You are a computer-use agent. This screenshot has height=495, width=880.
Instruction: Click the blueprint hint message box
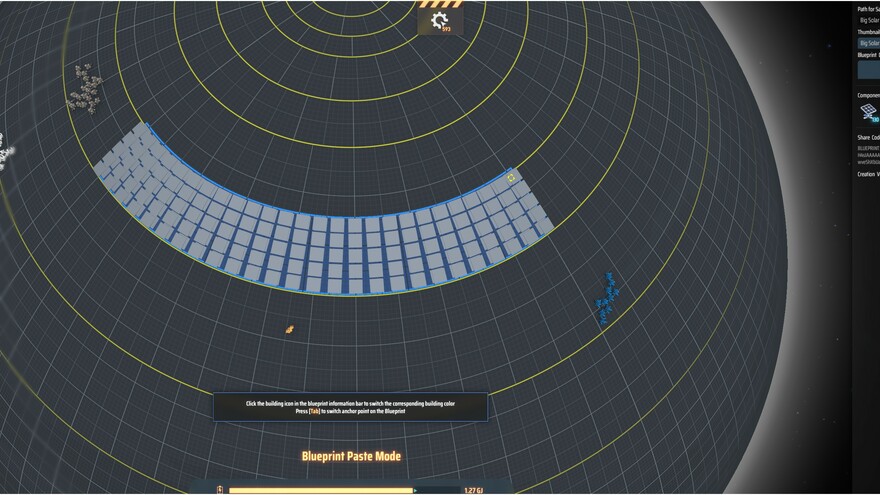(x=350, y=406)
